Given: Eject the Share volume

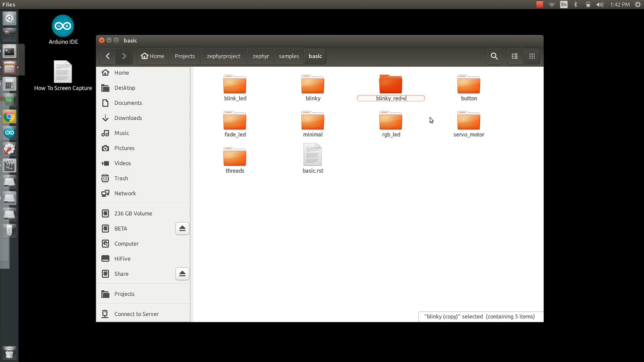Looking at the screenshot, I should point(182,274).
